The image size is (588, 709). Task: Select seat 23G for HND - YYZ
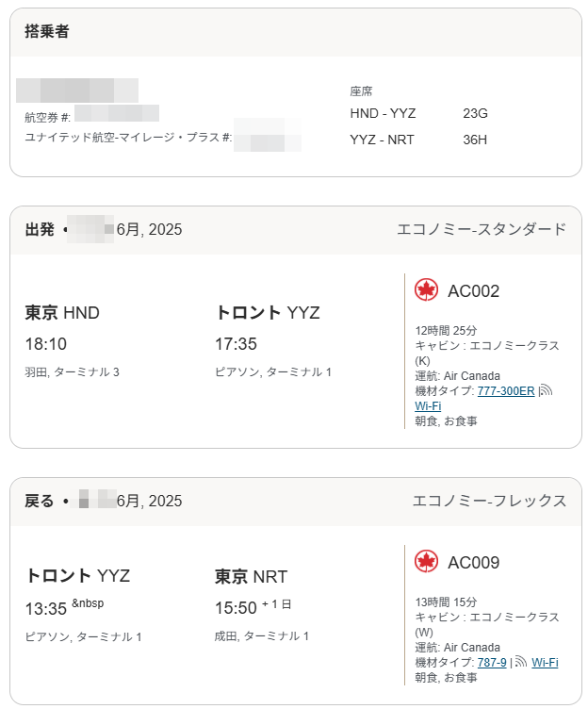[x=475, y=113]
